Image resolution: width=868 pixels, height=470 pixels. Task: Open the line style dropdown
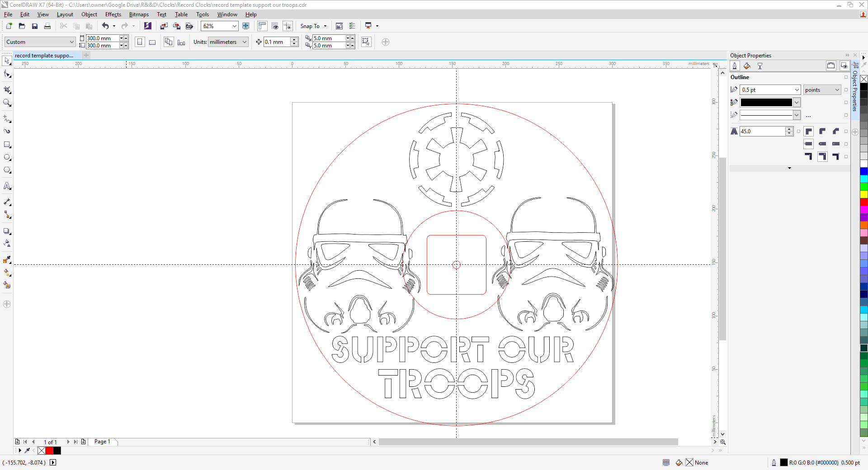[x=797, y=115]
